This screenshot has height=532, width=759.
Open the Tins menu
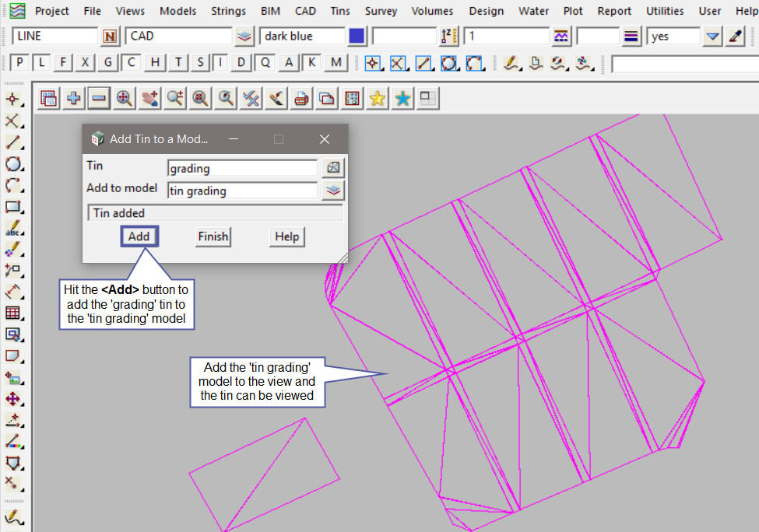[339, 11]
